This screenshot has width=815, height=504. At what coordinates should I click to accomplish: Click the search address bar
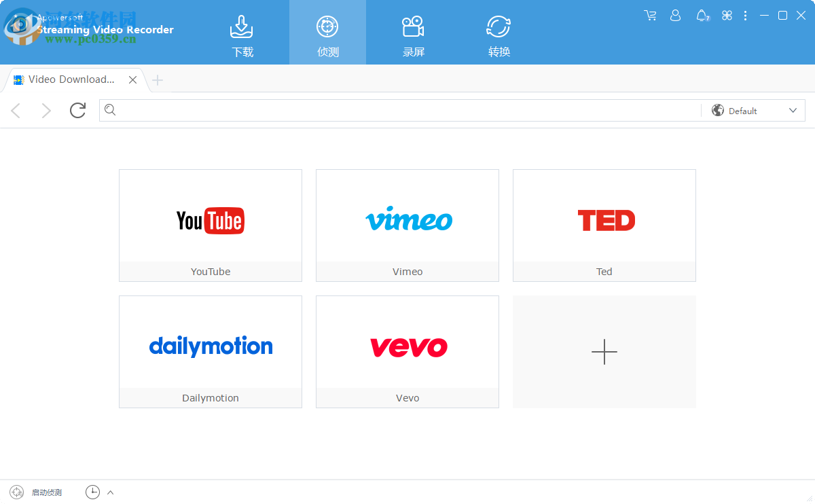(x=401, y=110)
